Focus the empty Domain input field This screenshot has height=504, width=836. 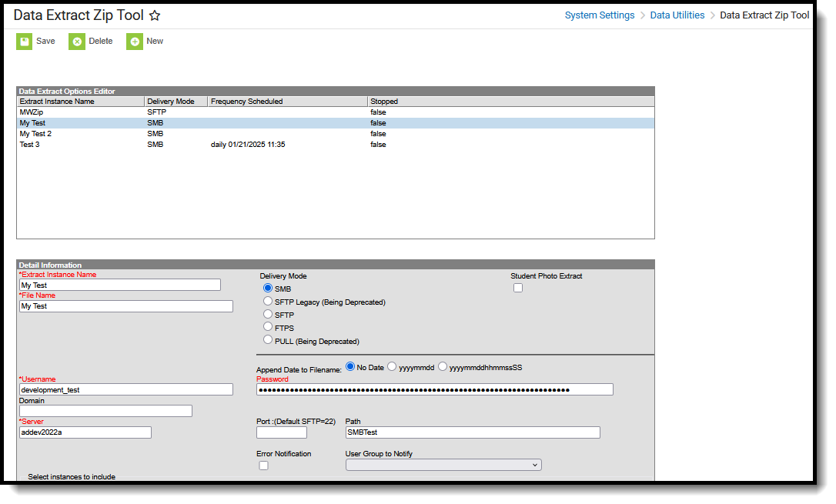tap(105, 411)
